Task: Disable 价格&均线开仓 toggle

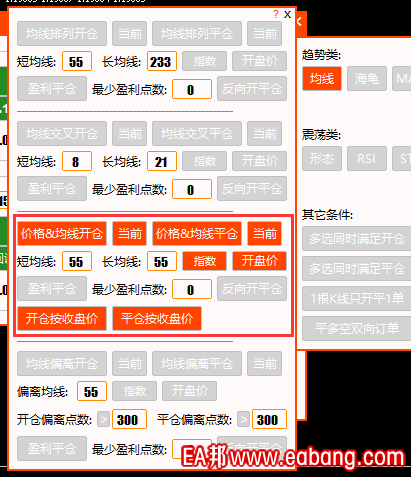Action: click(62, 234)
